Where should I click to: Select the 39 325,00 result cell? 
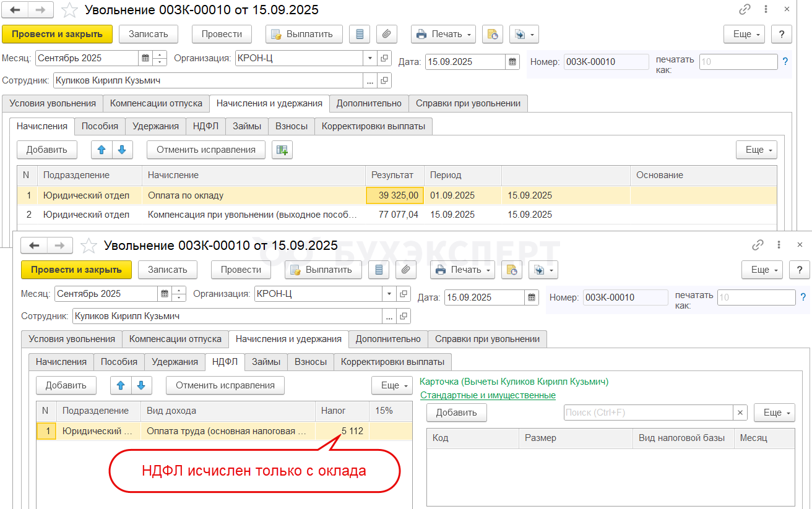point(395,195)
